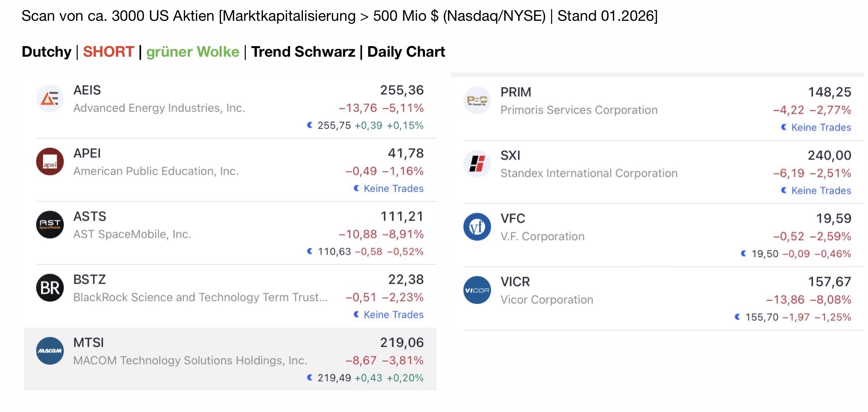Click the Advanced Energy Industries logo icon
Screen dimensions: 868x412
[x=50, y=99]
